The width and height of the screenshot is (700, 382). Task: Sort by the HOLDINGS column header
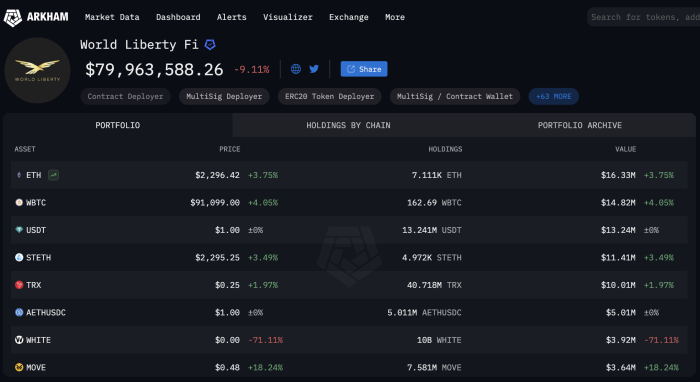tap(445, 149)
